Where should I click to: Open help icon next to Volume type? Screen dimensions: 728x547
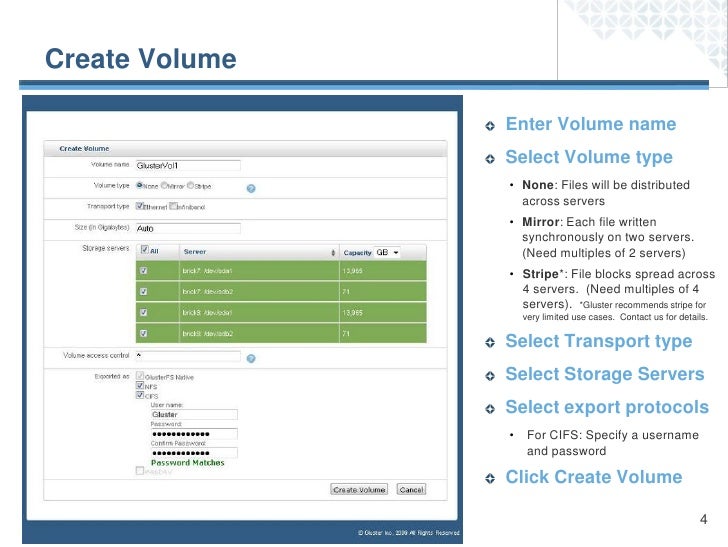(251, 189)
